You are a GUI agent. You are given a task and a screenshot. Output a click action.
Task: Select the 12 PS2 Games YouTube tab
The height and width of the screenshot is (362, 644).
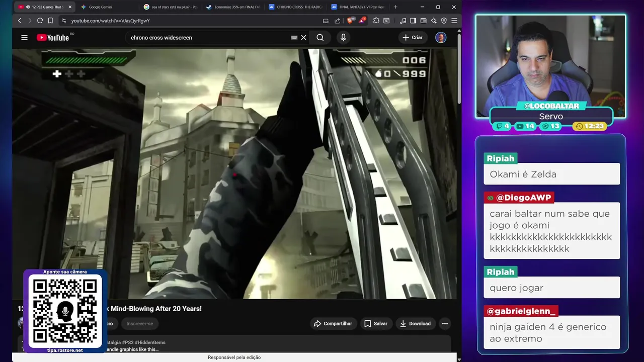(44, 7)
